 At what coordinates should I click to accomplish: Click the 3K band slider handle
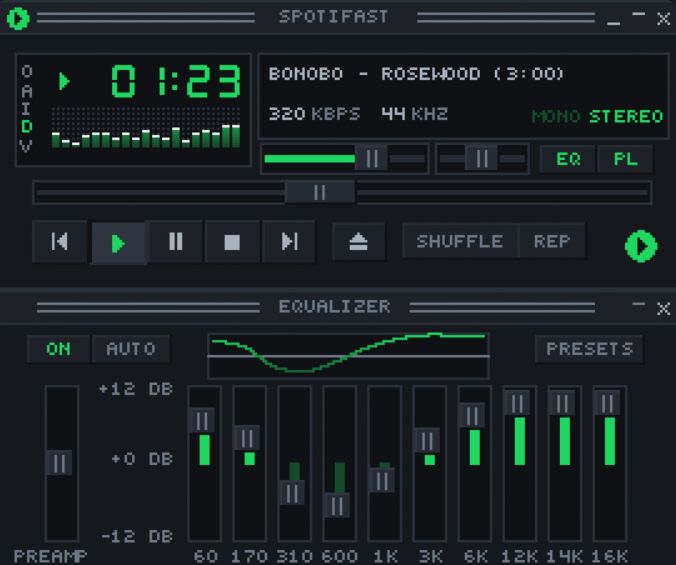(427, 440)
